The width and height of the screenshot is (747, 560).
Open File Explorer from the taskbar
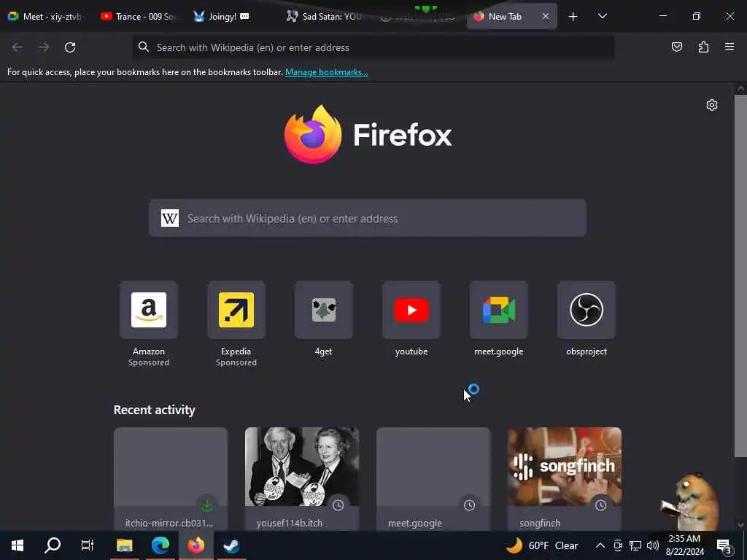(124, 545)
